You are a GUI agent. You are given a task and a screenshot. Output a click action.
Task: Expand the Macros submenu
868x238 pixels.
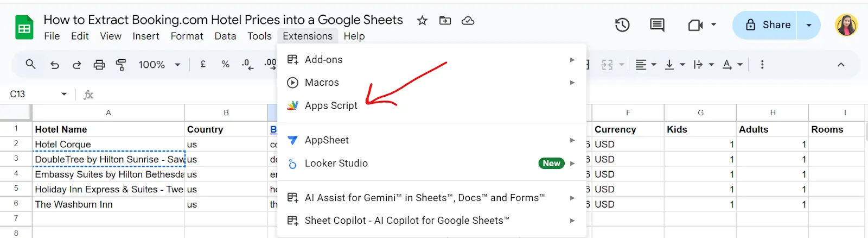coord(432,83)
